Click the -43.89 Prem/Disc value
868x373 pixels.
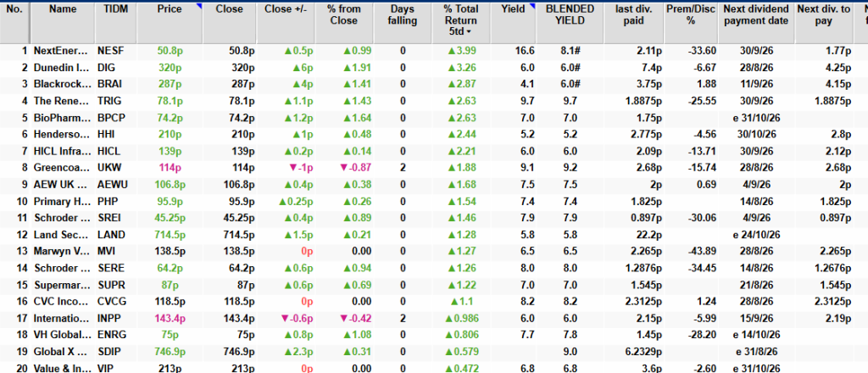pos(704,252)
